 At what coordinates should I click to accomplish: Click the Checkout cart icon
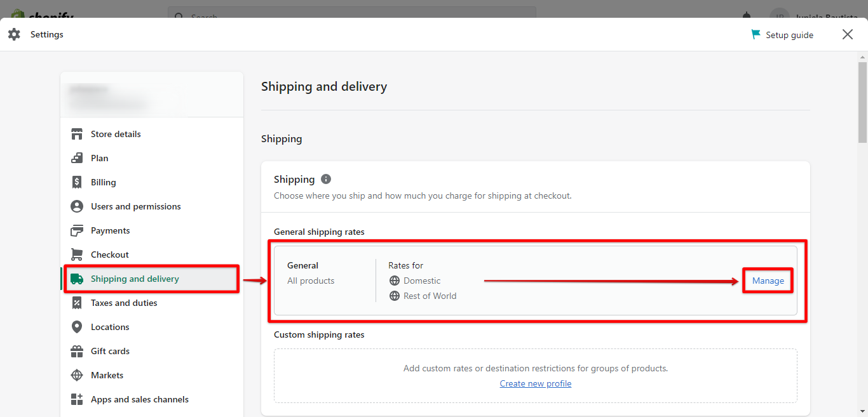[x=76, y=255]
